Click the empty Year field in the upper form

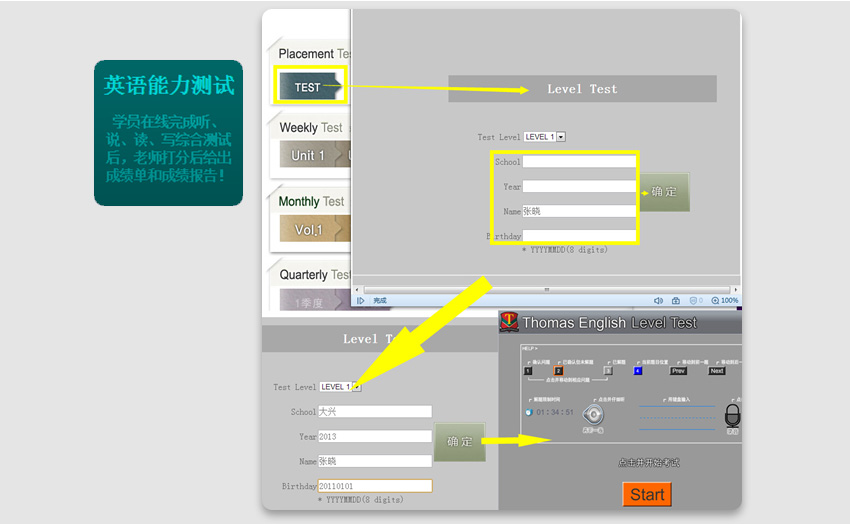(x=579, y=186)
